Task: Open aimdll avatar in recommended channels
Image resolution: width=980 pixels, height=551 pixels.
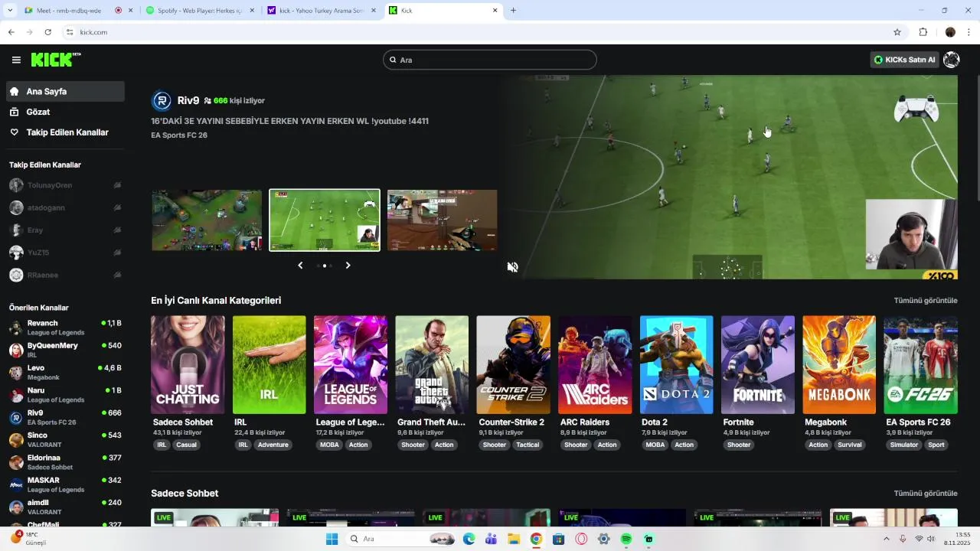Action: pos(15,507)
